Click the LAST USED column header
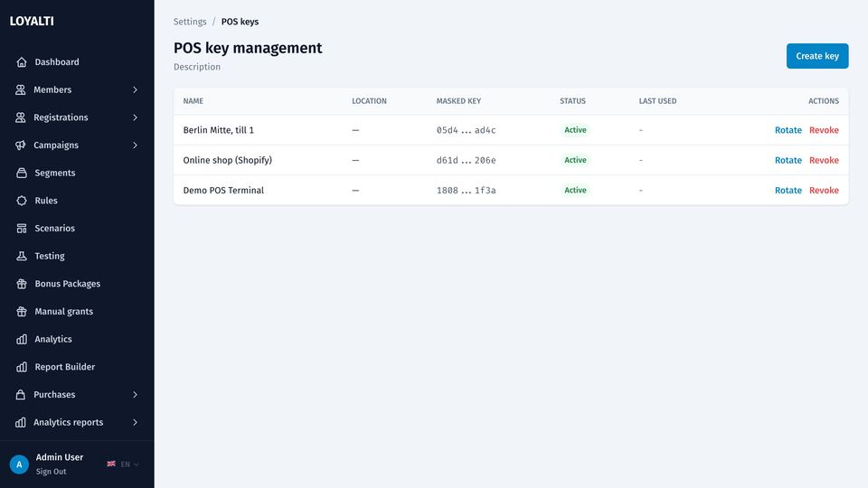Screen dimensions: 868x488 (x=657, y=100)
